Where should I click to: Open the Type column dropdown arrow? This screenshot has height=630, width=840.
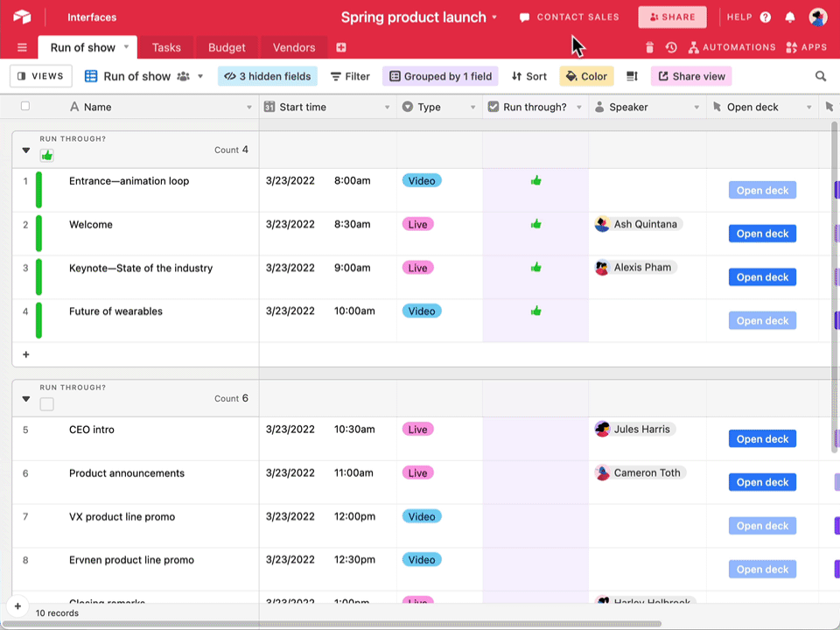tap(472, 107)
